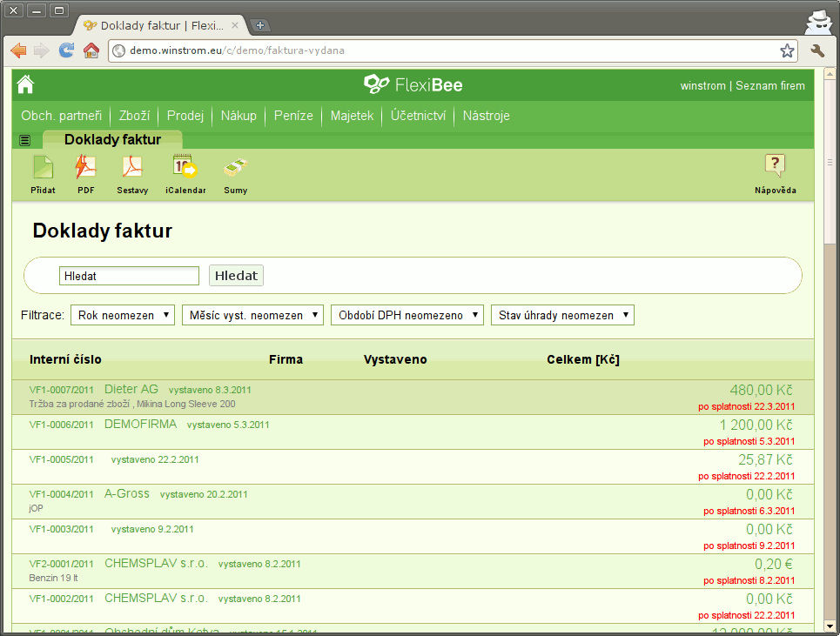The height and width of the screenshot is (636, 840).
Task: Click the Hledat search button
Action: click(x=236, y=276)
